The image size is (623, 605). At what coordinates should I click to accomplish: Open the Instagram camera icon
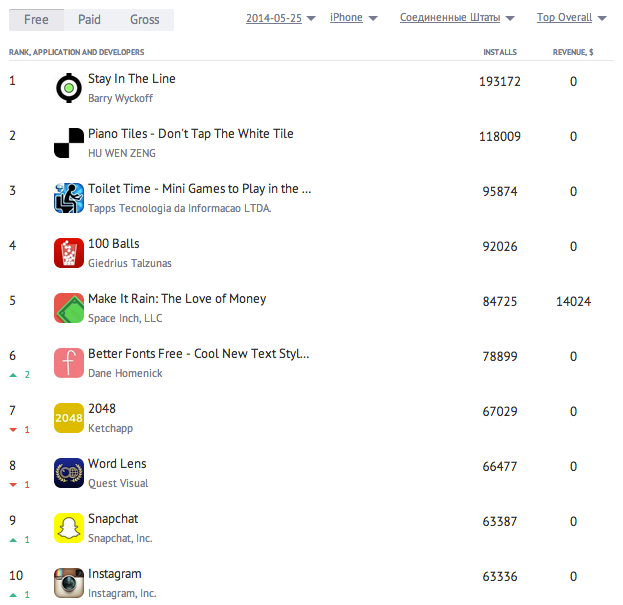pyautogui.click(x=68, y=583)
